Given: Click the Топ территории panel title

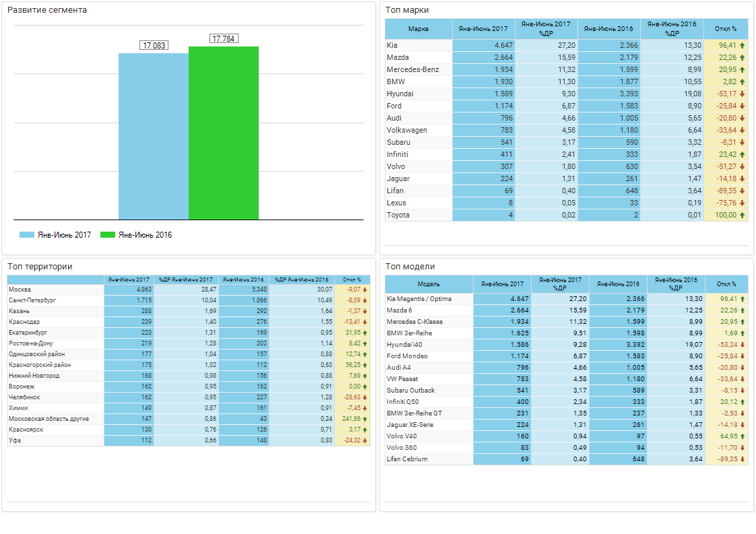Looking at the screenshot, I should [x=40, y=267].
